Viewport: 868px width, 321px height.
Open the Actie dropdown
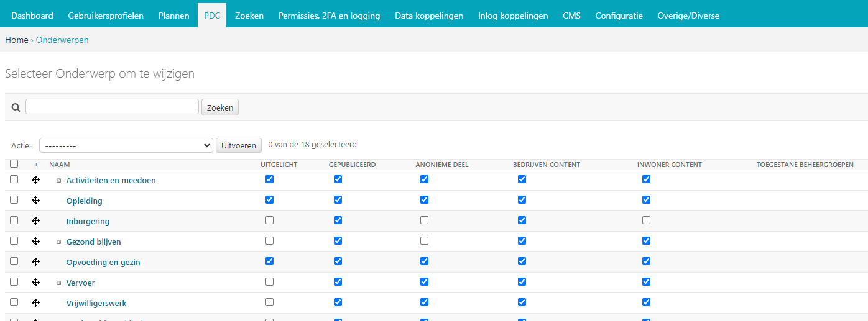pyautogui.click(x=126, y=145)
